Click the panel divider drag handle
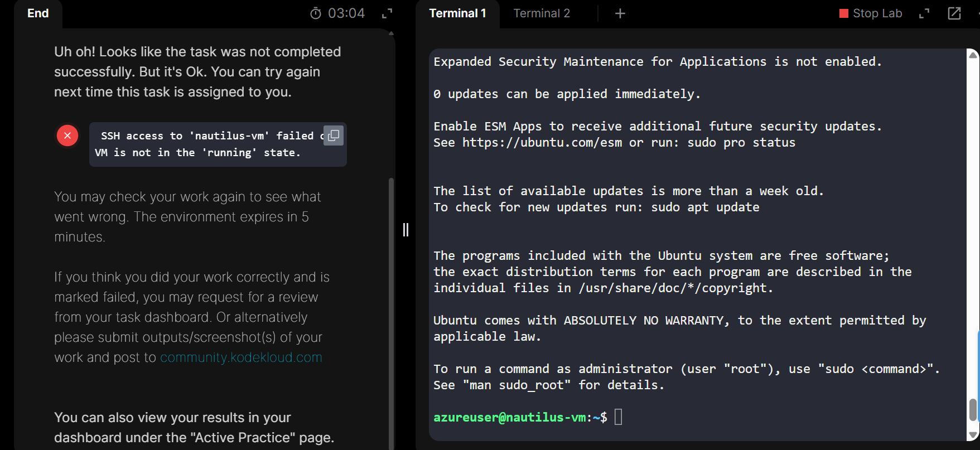The height and width of the screenshot is (450, 980). [x=405, y=229]
